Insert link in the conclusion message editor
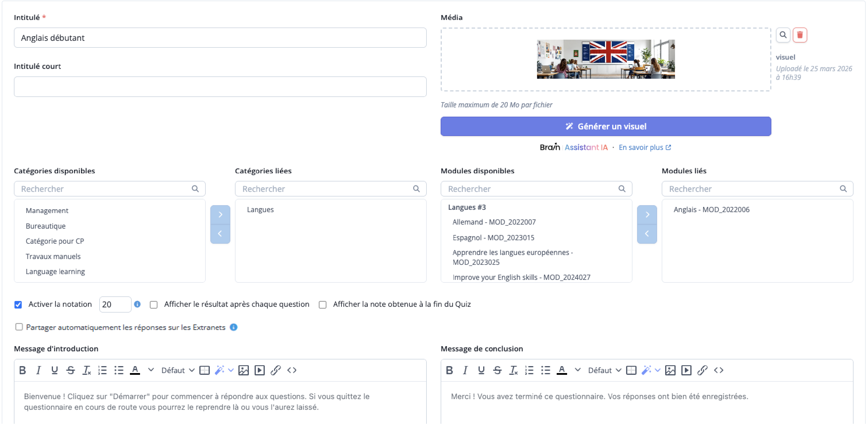Image resolution: width=868 pixels, height=424 pixels. [702, 370]
